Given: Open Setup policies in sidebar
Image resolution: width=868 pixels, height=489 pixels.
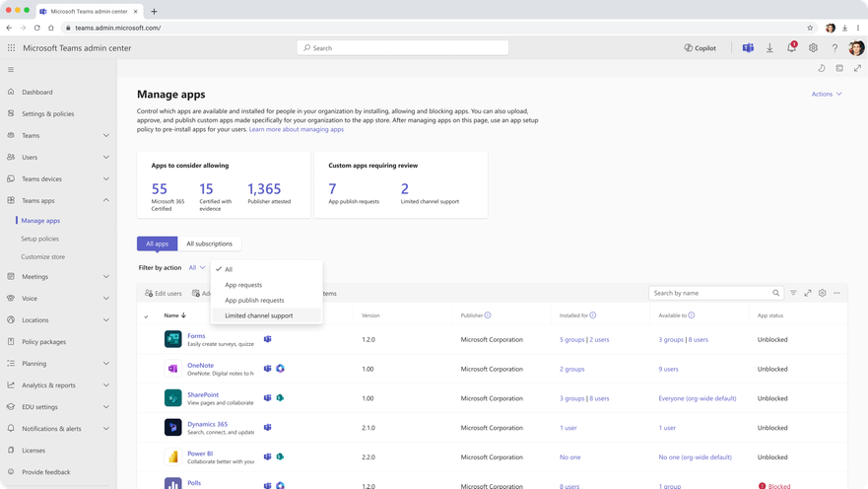Looking at the screenshot, I should [x=39, y=239].
